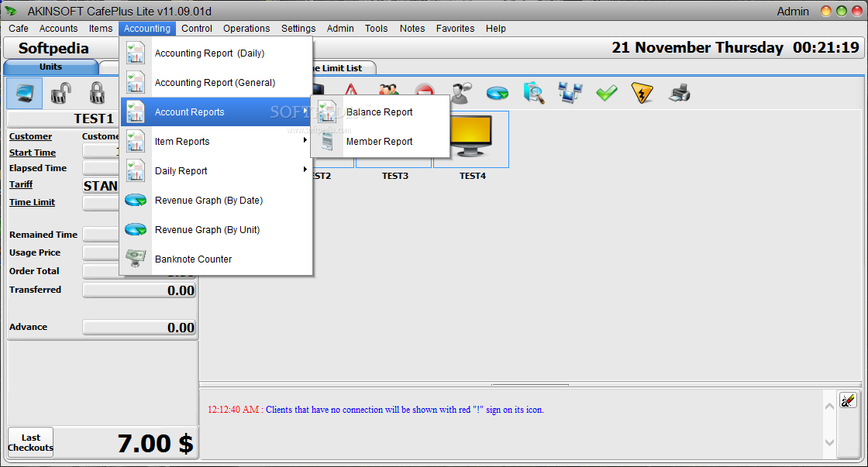Click pie icon beside Revenue Graph (By Date)
This screenshot has height=467, width=868.
[136, 201]
